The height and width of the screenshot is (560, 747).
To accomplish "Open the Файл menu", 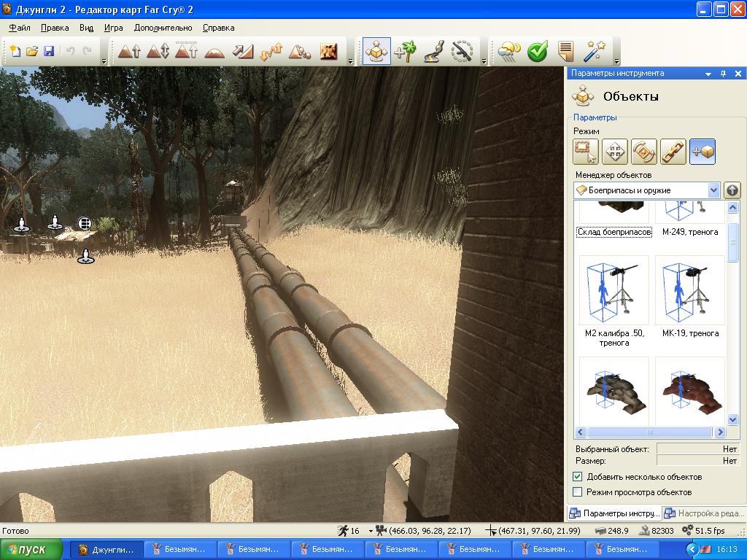I will pyautogui.click(x=20, y=28).
